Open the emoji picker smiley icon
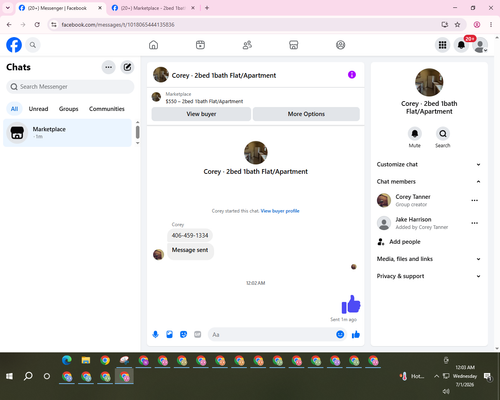Screen dimensions: 500x400 pyautogui.click(x=340, y=334)
